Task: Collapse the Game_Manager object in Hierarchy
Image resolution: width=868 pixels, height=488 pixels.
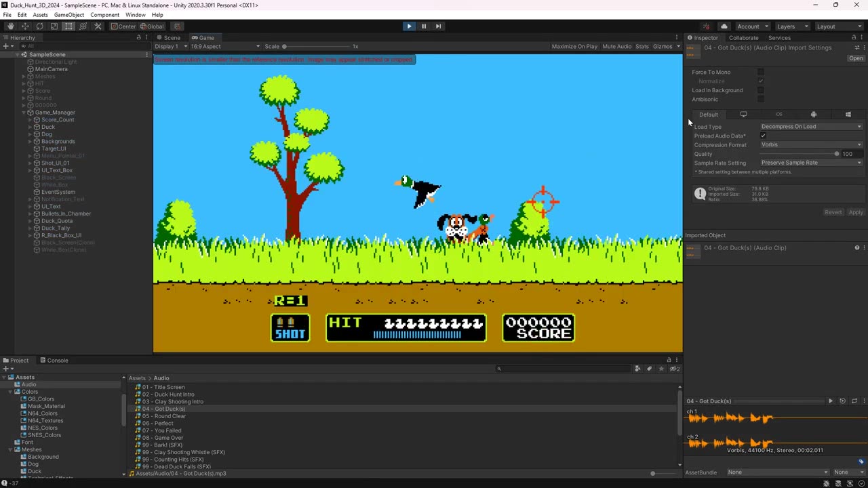Action: 24,113
